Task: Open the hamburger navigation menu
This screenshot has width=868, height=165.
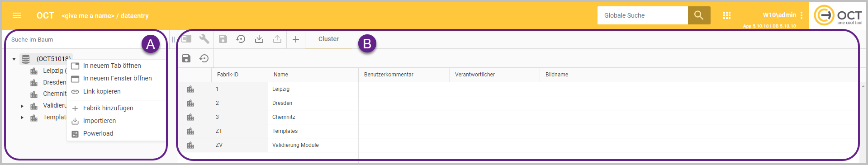Action: [x=17, y=15]
